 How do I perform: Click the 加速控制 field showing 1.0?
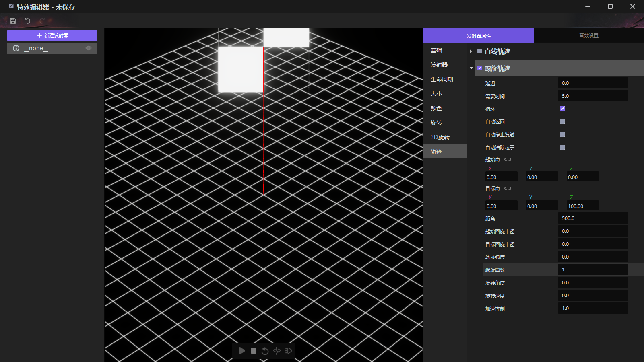(593, 309)
